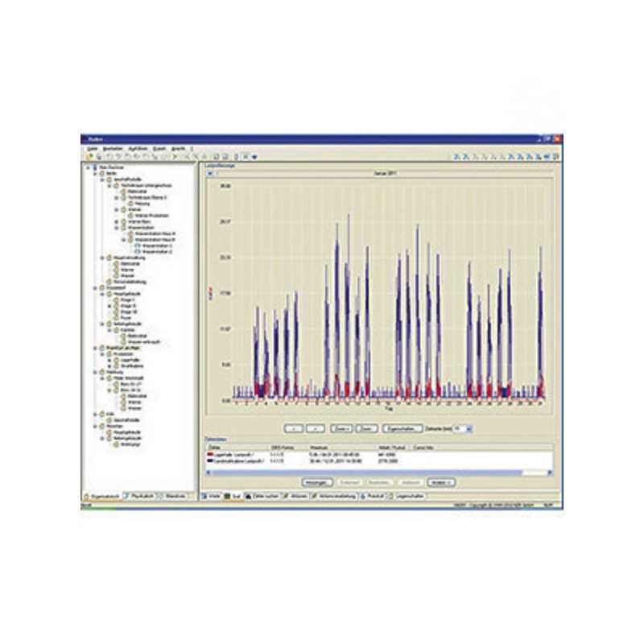Click legend table scrollbar right arrow
Viewport: 644px width, 644px height.
click(x=550, y=473)
